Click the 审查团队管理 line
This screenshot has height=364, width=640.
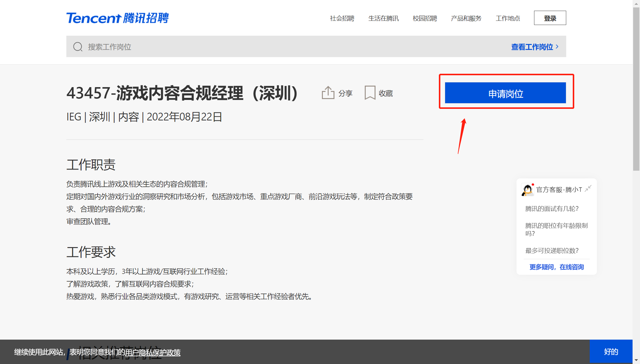89,222
